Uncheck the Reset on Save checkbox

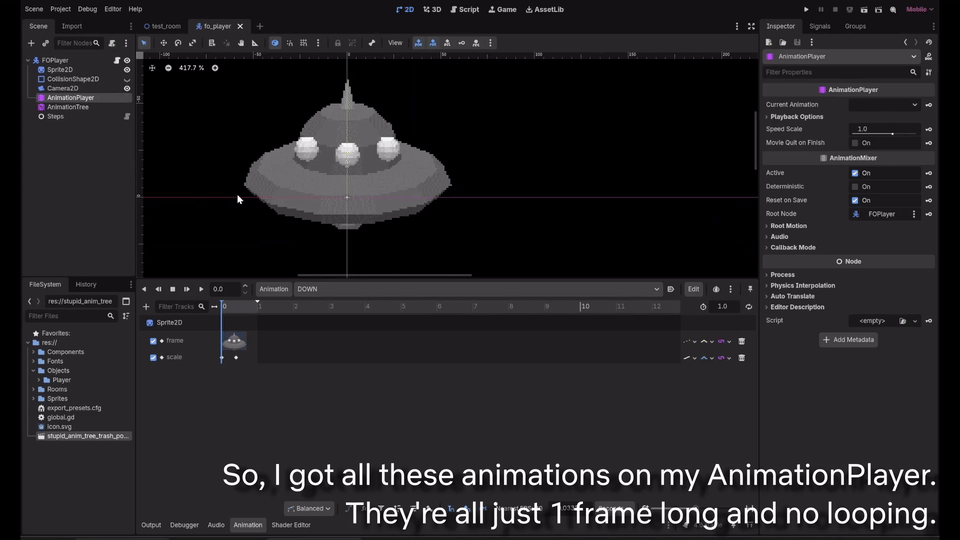click(855, 200)
